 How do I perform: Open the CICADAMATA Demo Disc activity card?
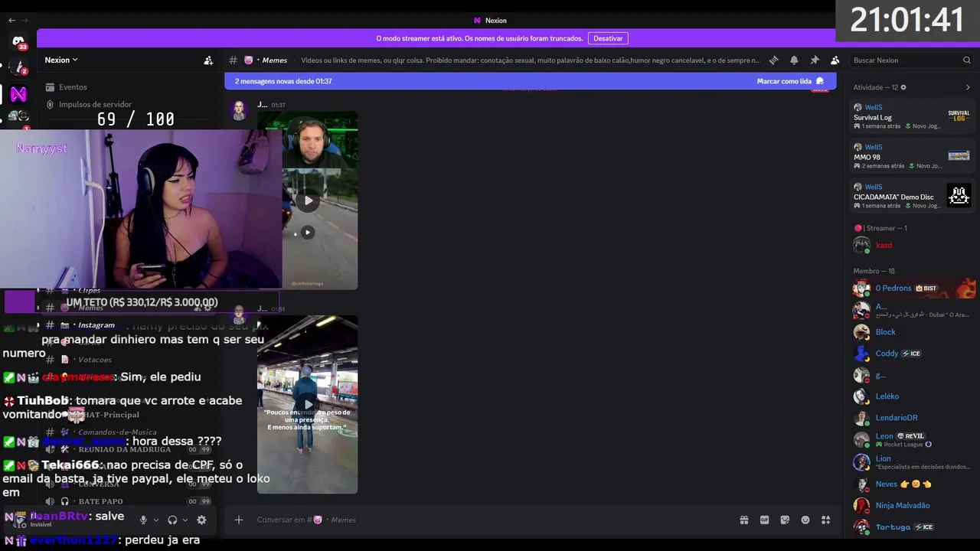(x=911, y=196)
